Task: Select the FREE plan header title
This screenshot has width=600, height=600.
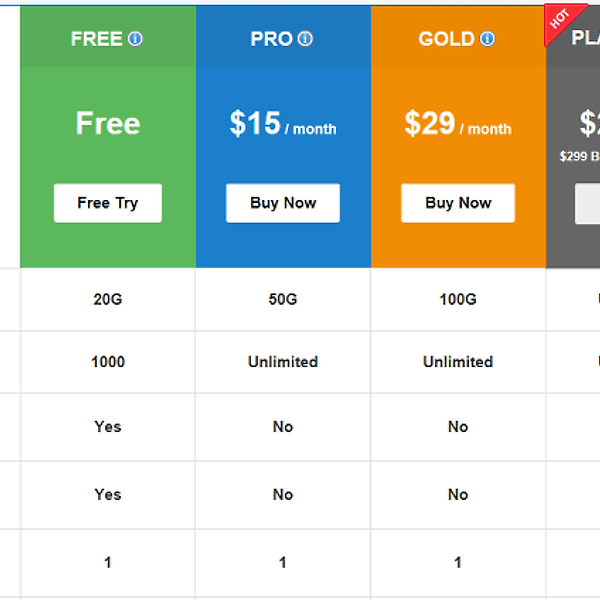Action: [x=96, y=39]
